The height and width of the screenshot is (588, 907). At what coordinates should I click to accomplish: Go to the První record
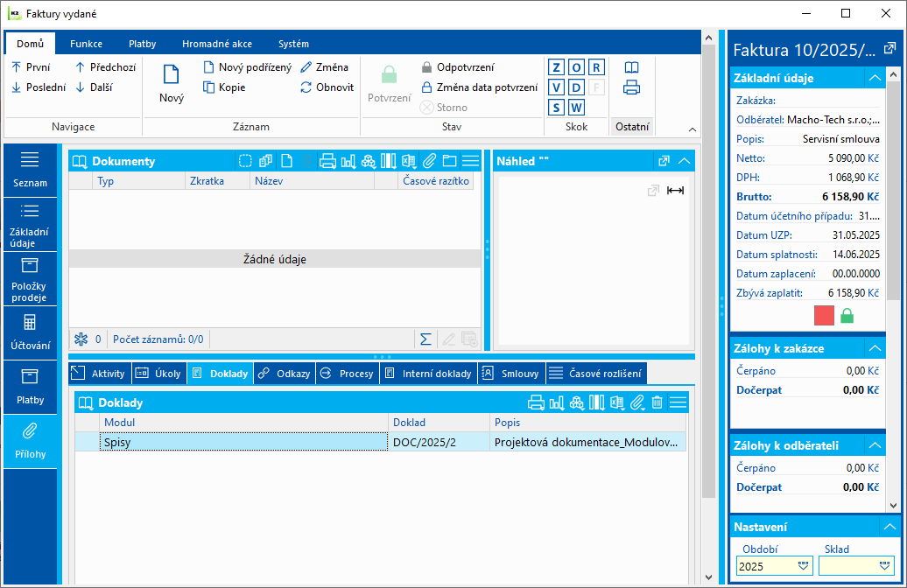[32, 67]
